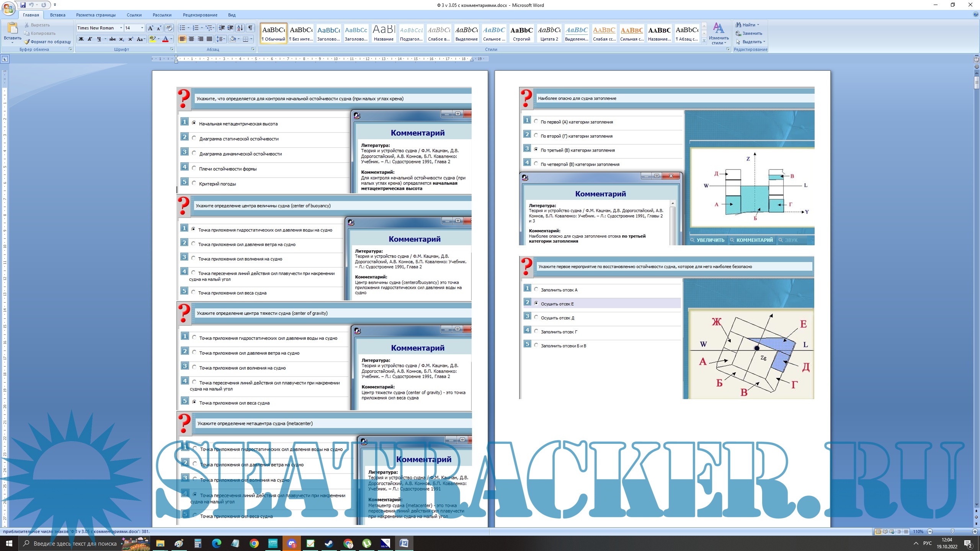Viewport: 980px width, 551px height.
Task: Select radio 'Диаграмма статической остойчивости'
Action: tap(194, 138)
